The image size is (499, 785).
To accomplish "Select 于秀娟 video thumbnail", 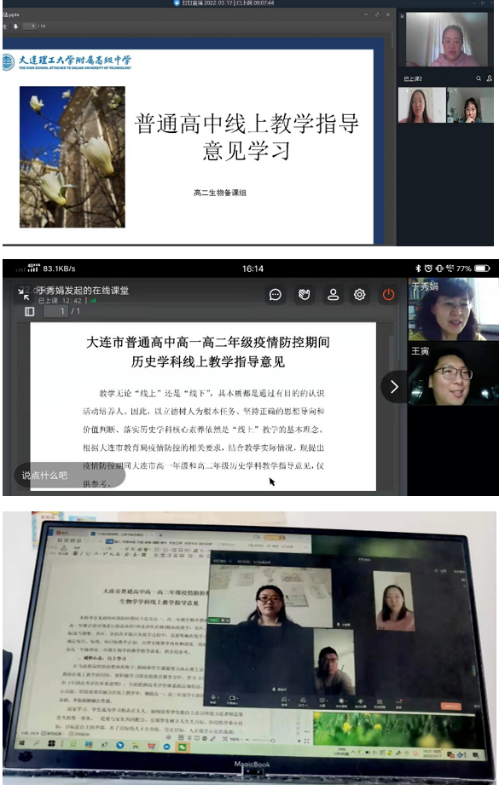I will coord(453,309).
